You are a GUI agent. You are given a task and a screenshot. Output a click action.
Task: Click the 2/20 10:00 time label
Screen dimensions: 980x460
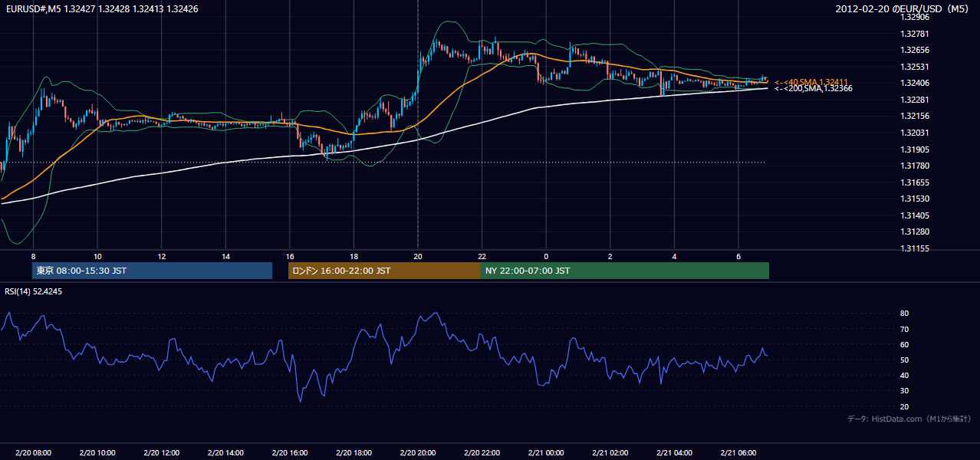[x=97, y=453]
